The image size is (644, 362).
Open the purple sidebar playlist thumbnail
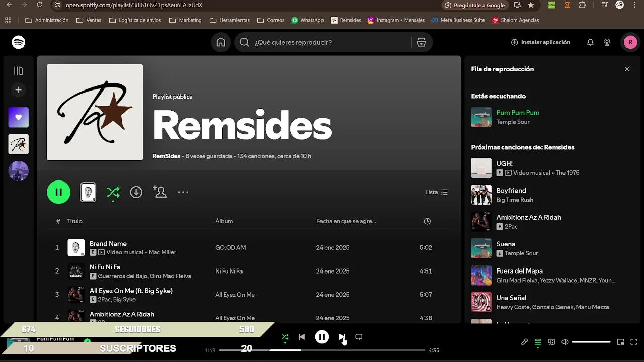click(x=19, y=171)
